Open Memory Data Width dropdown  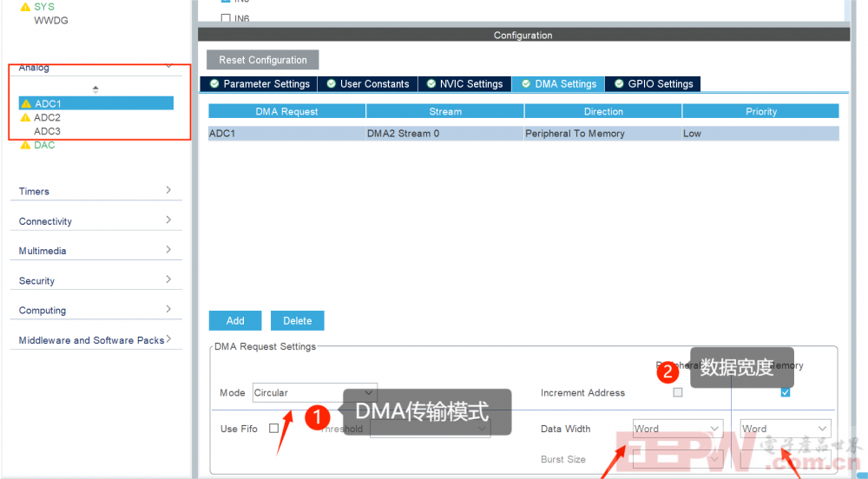pos(786,429)
